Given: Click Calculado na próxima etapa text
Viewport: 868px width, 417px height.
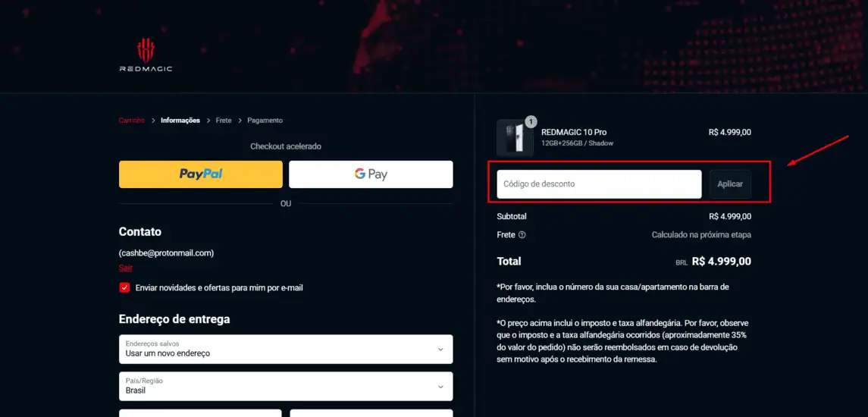Looking at the screenshot, I should pyautogui.click(x=701, y=235).
